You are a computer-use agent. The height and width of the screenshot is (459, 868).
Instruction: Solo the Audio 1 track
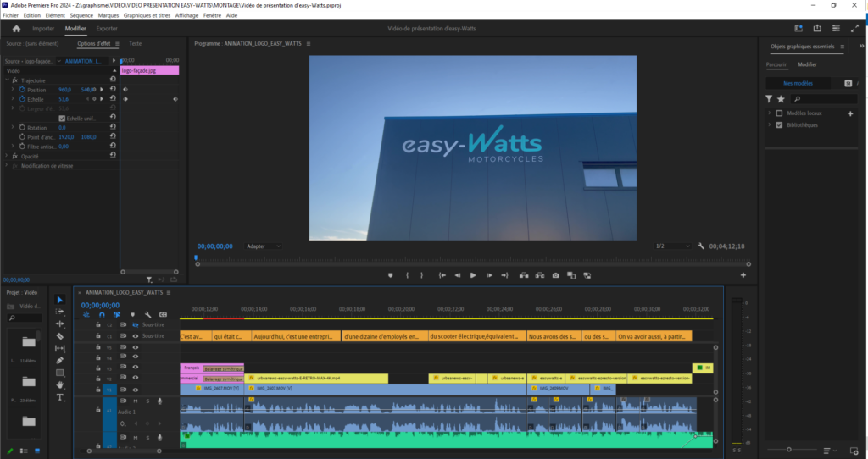click(147, 401)
